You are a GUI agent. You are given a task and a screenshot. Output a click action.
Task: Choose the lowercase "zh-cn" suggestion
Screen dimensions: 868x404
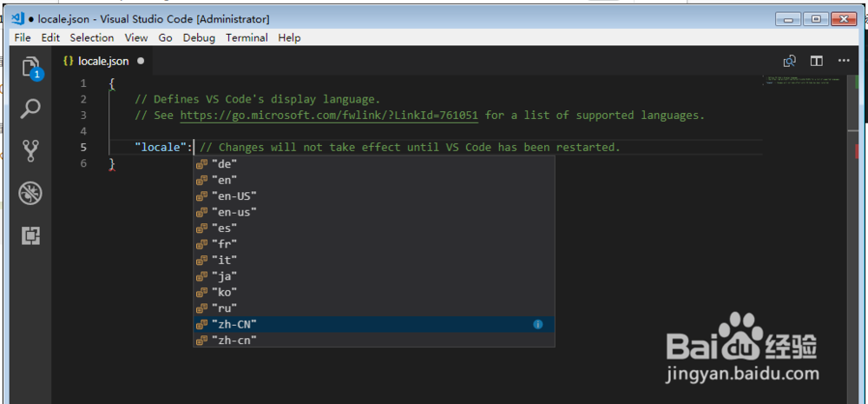point(373,341)
